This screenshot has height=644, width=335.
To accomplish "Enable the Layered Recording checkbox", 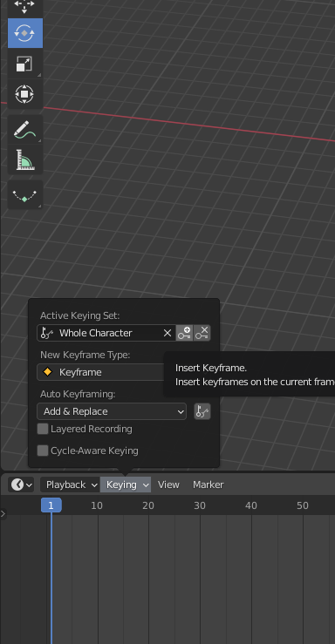I will (x=43, y=430).
